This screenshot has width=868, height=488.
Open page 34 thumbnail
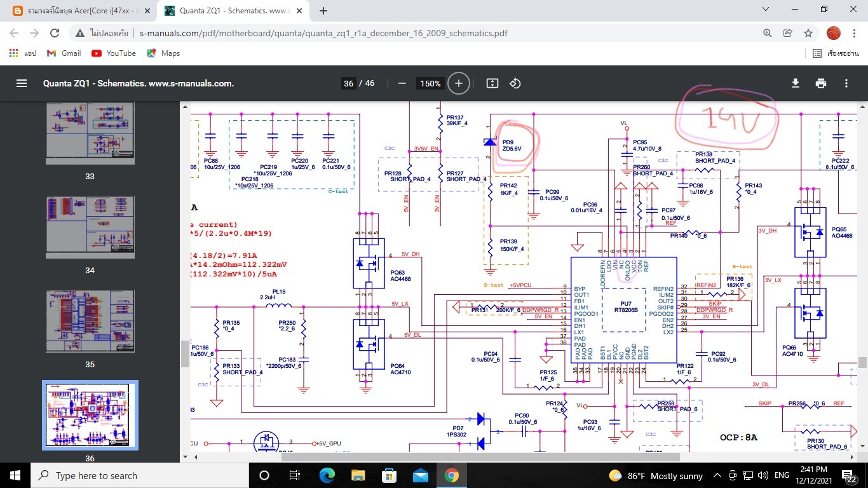tap(90, 227)
